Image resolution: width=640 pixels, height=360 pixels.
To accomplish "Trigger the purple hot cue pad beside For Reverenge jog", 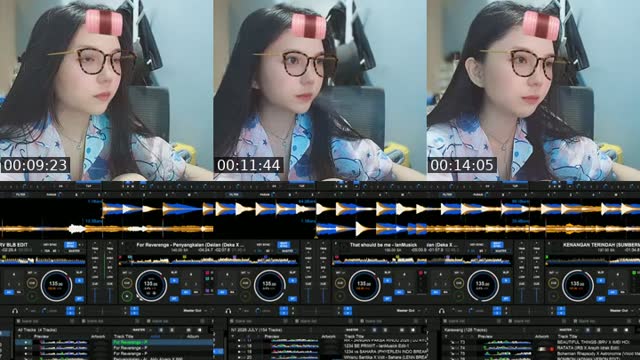I will coord(207,290).
